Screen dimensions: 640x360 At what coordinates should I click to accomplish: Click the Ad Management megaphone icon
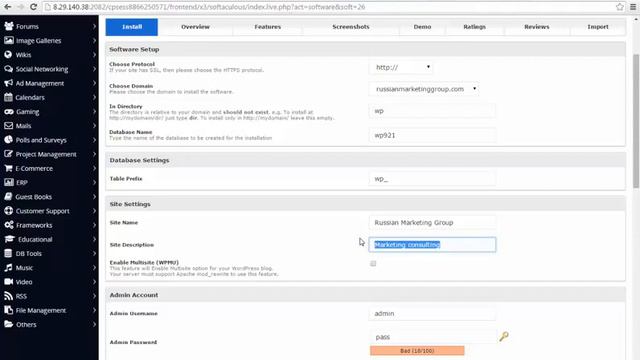click(x=9, y=83)
